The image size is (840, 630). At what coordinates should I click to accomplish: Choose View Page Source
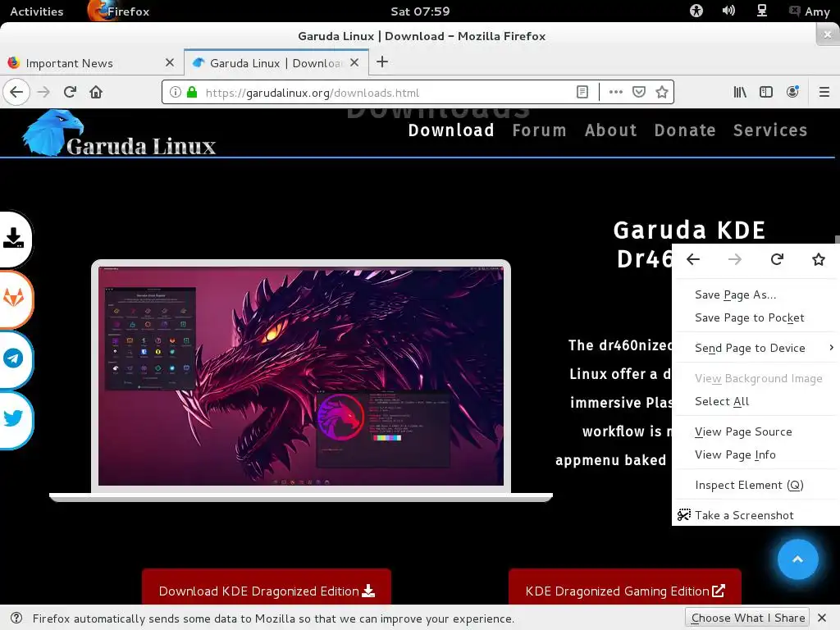point(756,431)
